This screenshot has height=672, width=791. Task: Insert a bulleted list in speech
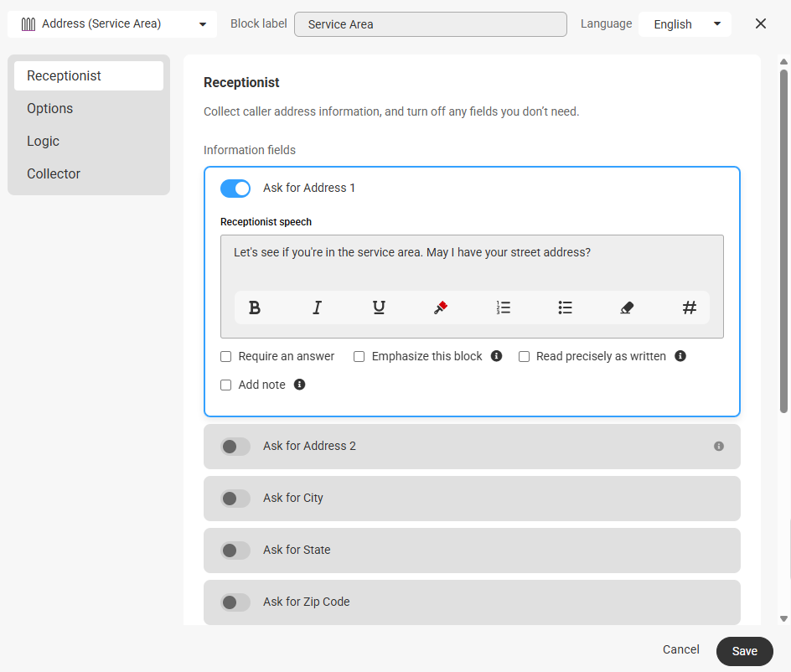(565, 308)
